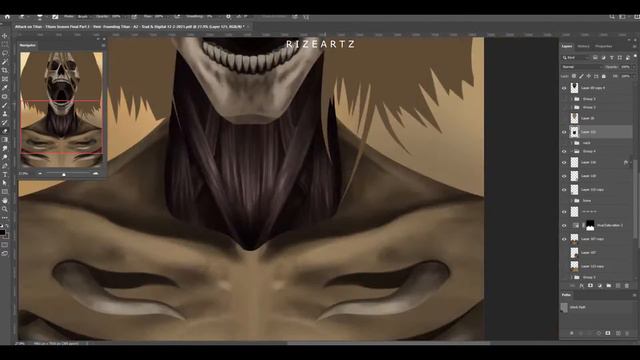
Task: Show the hidden Layer 20
Action: click(x=564, y=118)
